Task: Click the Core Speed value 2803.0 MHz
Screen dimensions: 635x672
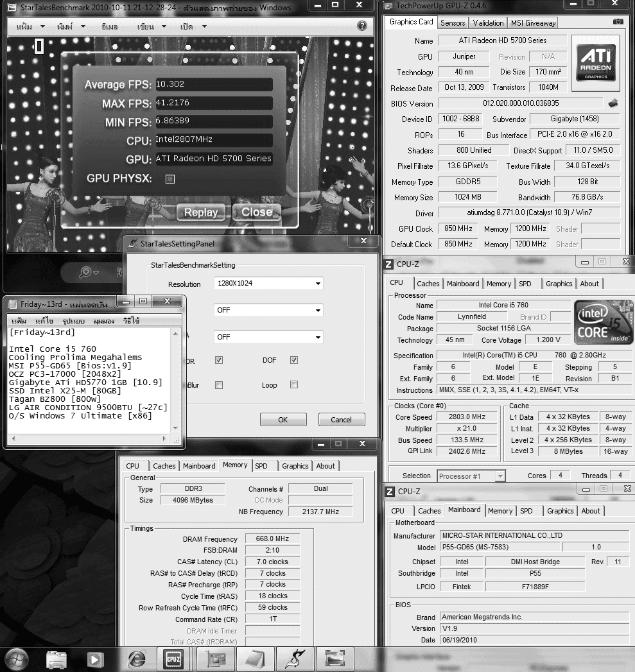Action: point(467,417)
